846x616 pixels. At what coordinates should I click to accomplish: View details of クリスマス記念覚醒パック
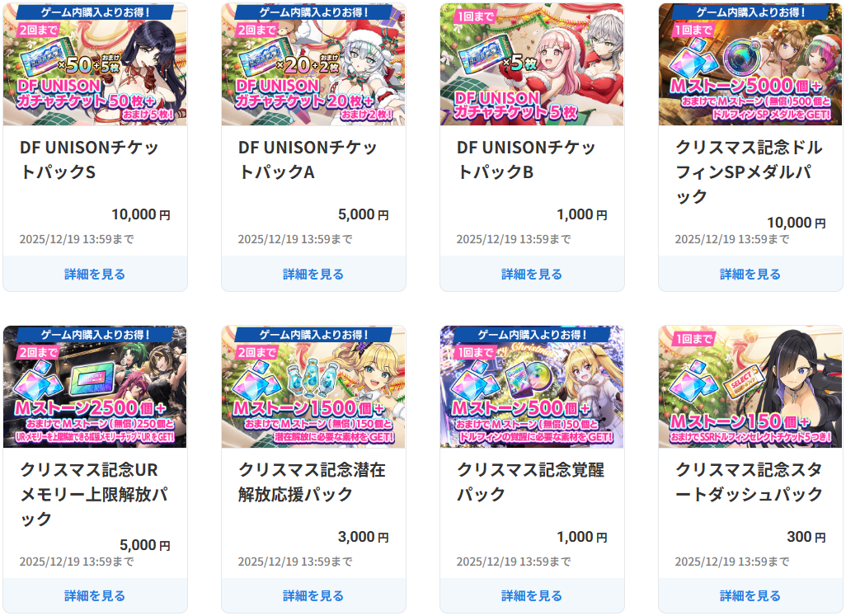click(532, 595)
